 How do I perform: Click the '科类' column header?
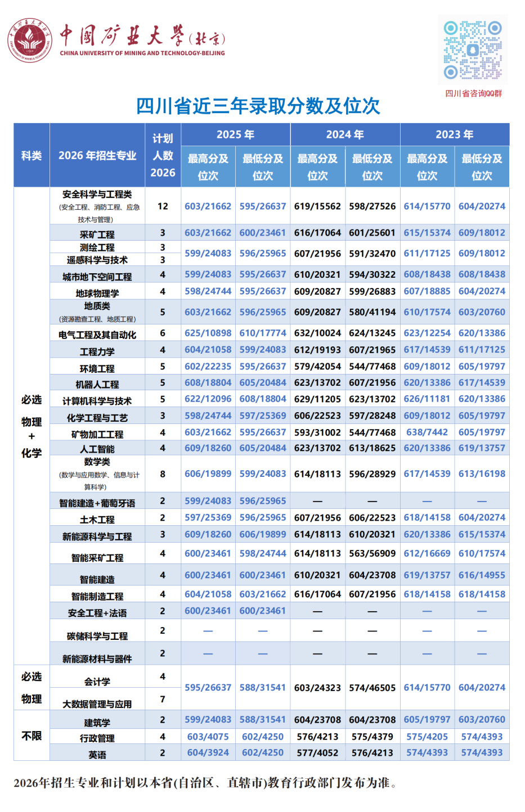(32, 155)
